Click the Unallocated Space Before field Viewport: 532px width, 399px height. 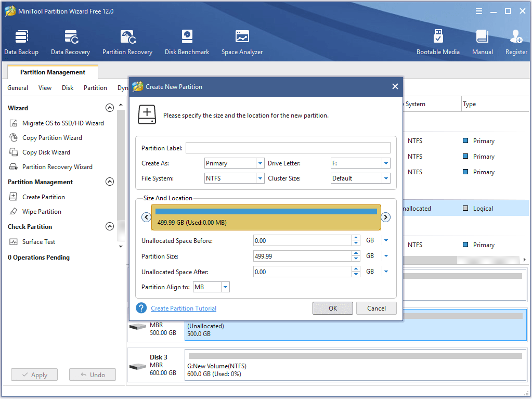pos(303,240)
